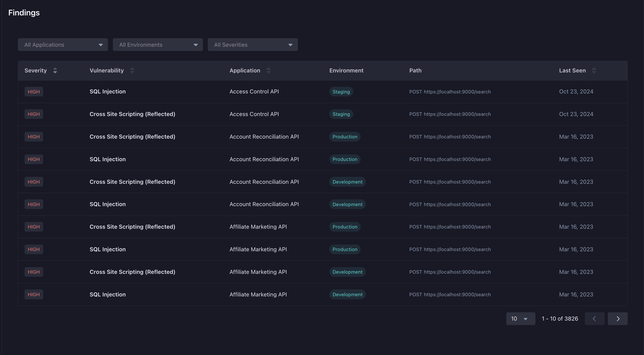Expand the rows-per-page selector showing 10
Image resolution: width=644 pixels, height=355 pixels.
tap(520, 319)
